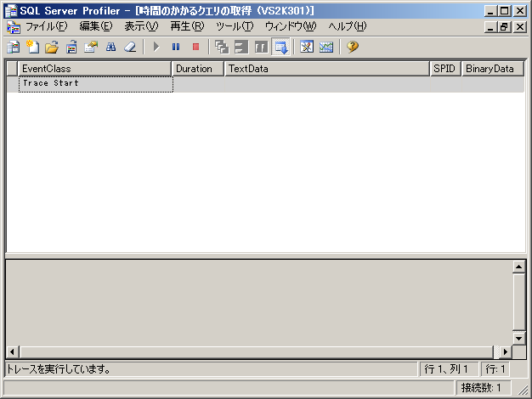
Task: Restore the inner trace document window
Action: [504, 27]
